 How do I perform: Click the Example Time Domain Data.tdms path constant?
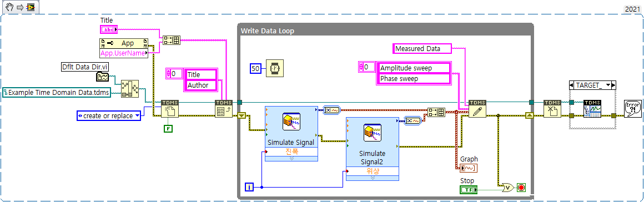57,93
